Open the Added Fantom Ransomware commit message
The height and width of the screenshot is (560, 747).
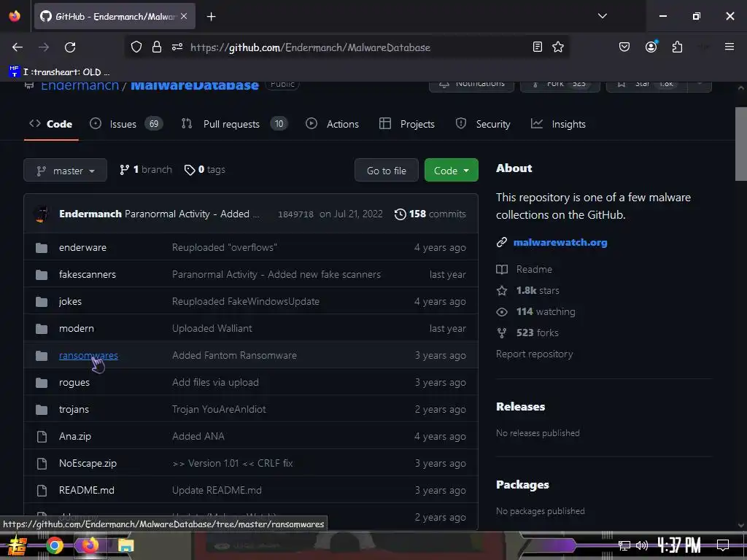click(x=234, y=355)
